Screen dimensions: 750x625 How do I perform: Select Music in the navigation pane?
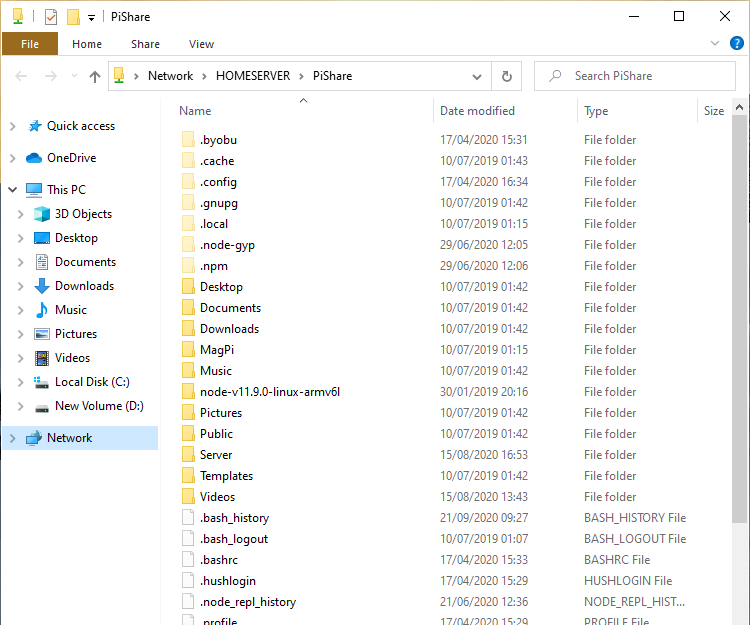[x=71, y=309]
